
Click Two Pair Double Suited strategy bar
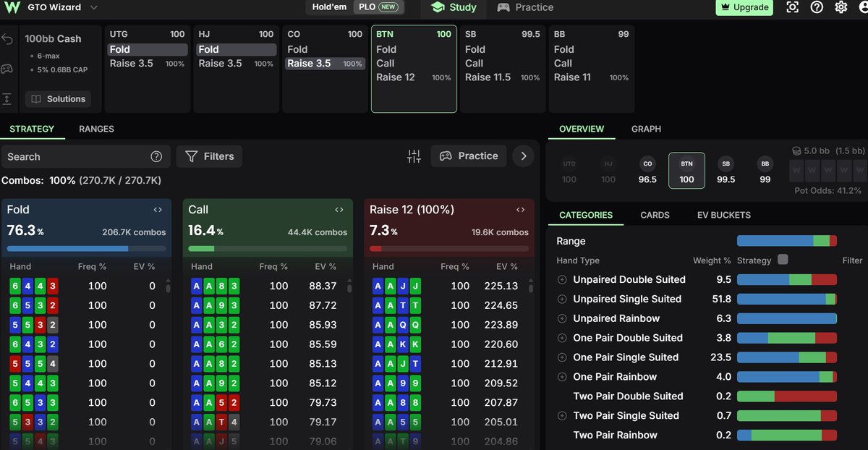pos(787,396)
